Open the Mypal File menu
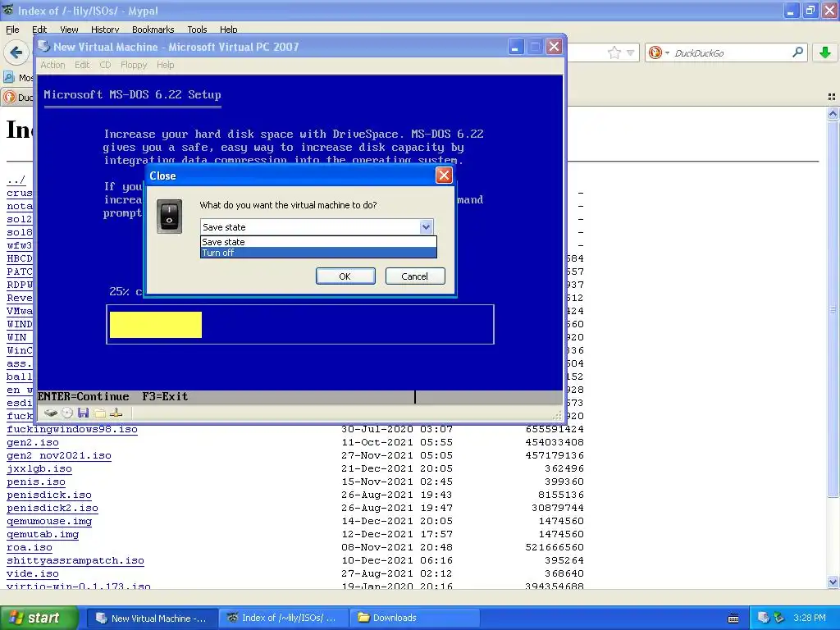 pyautogui.click(x=12, y=30)
